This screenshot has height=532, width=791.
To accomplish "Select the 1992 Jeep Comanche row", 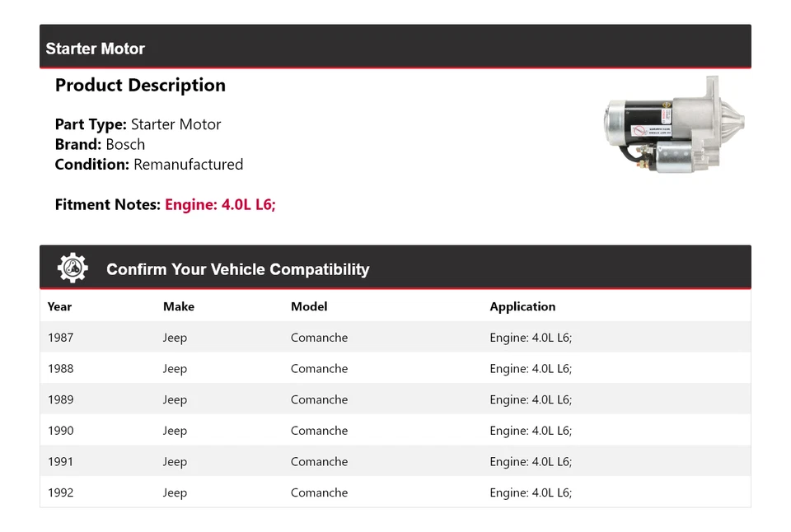I will click(x=395, y=492).
